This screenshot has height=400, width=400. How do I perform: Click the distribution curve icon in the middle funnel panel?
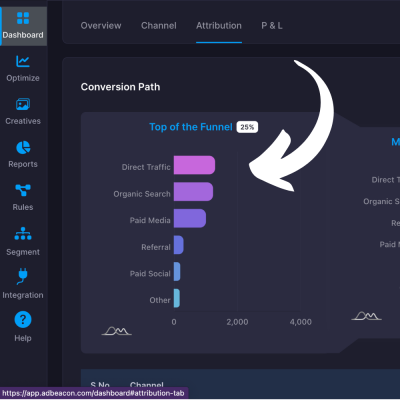(x=367, y=316)
